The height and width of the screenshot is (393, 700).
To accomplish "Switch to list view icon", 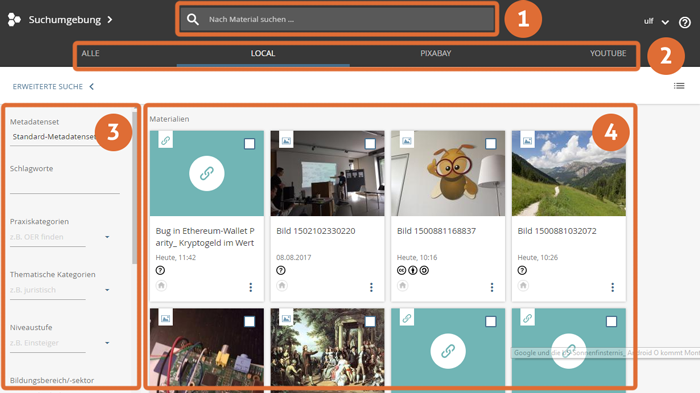I will coord(679,86).
